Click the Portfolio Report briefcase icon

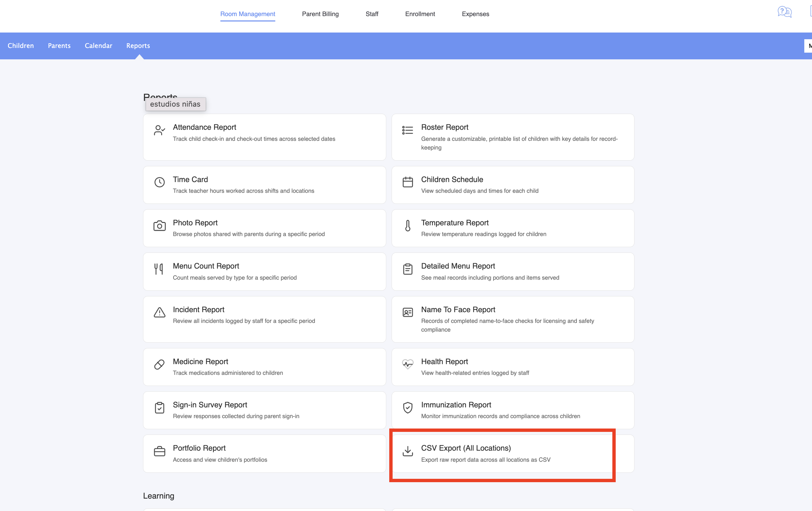coord(159,451)
